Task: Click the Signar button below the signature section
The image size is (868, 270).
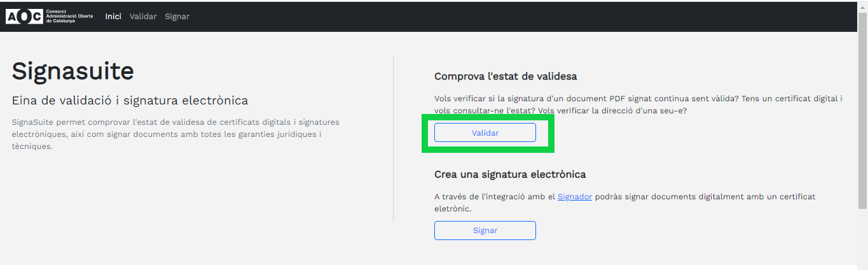Action: 485,231
